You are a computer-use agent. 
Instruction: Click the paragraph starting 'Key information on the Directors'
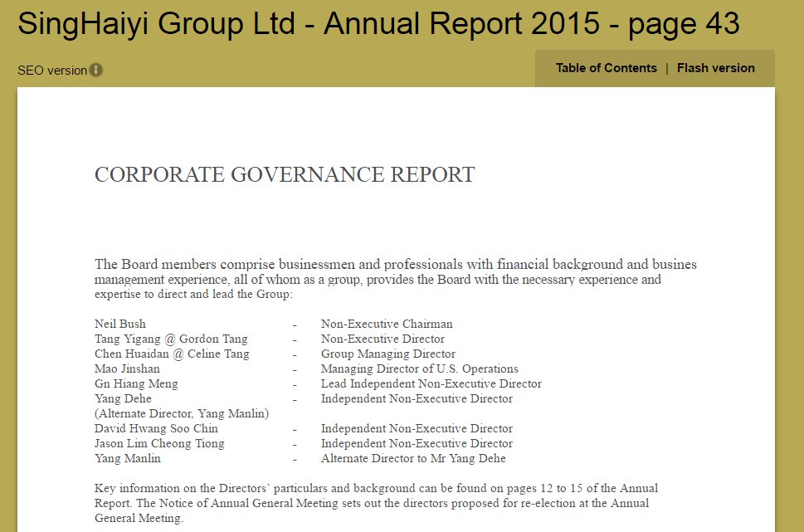(x=377, y=503)
